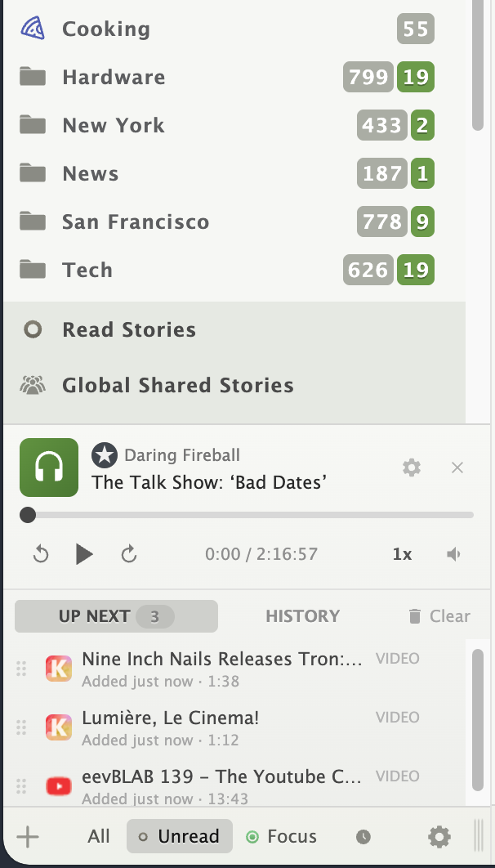Click the skip forward icon

[x=128, y=555]
